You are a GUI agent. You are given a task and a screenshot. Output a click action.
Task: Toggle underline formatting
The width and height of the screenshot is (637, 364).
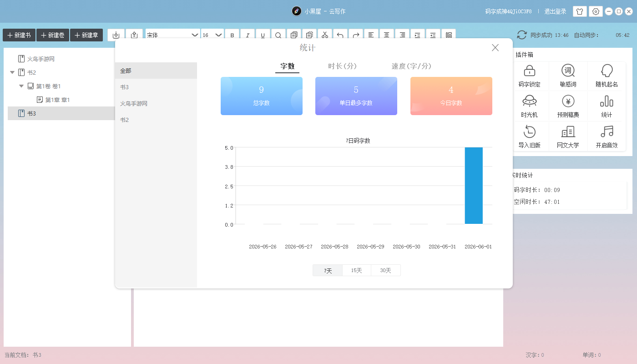263,35
